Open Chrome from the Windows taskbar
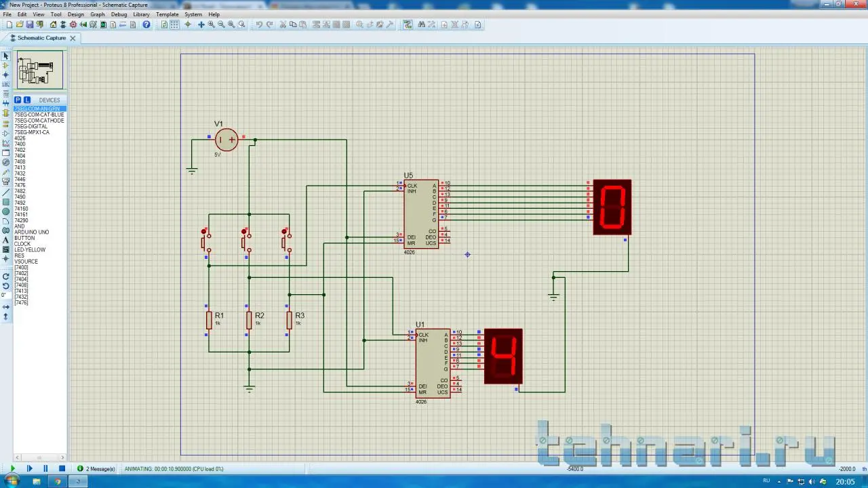This screenshot has width=868, height=488. click(58, 481)
